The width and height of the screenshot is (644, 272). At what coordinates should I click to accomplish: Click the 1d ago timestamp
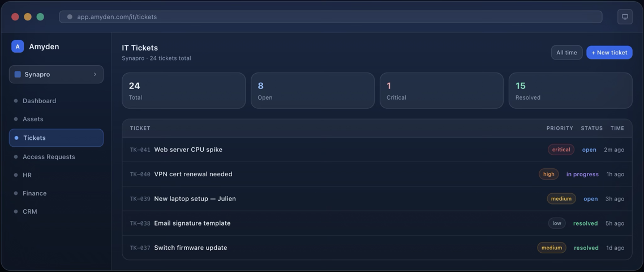click(615, 248)
